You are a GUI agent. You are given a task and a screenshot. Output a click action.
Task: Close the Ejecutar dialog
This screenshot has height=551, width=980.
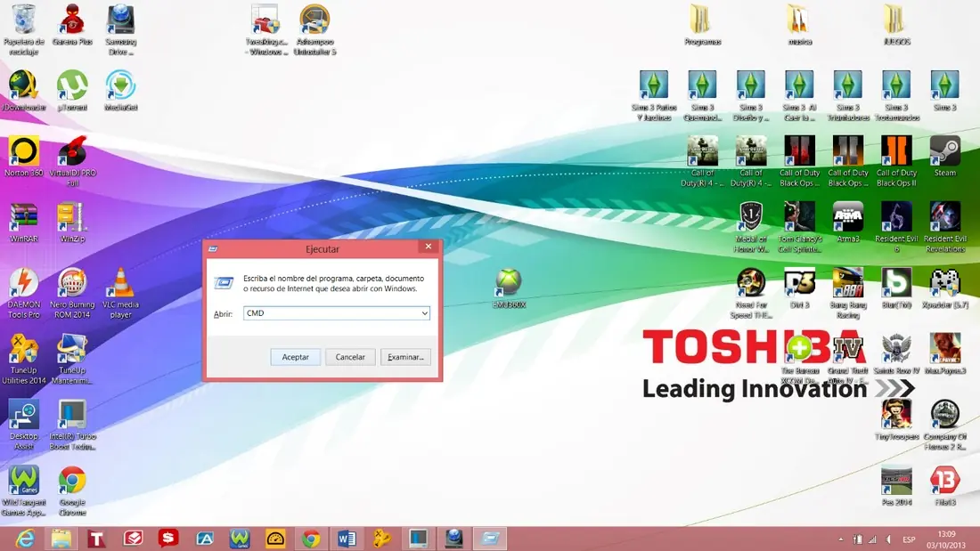pyautogui.click(x=429, y=247)
